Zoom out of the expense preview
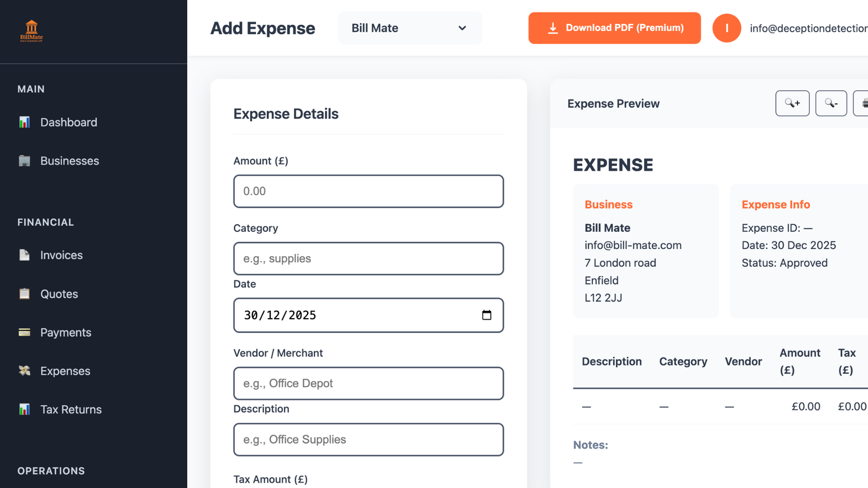Viewport: 868px width, 488px height. (831, 103)
